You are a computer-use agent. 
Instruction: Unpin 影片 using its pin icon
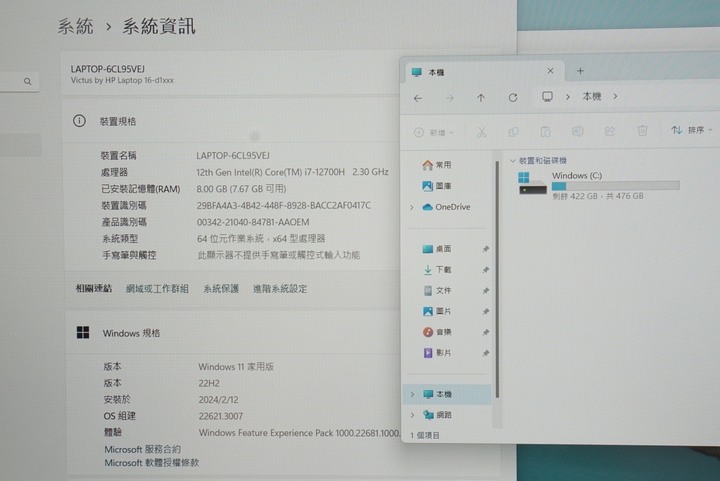(486, 353)
